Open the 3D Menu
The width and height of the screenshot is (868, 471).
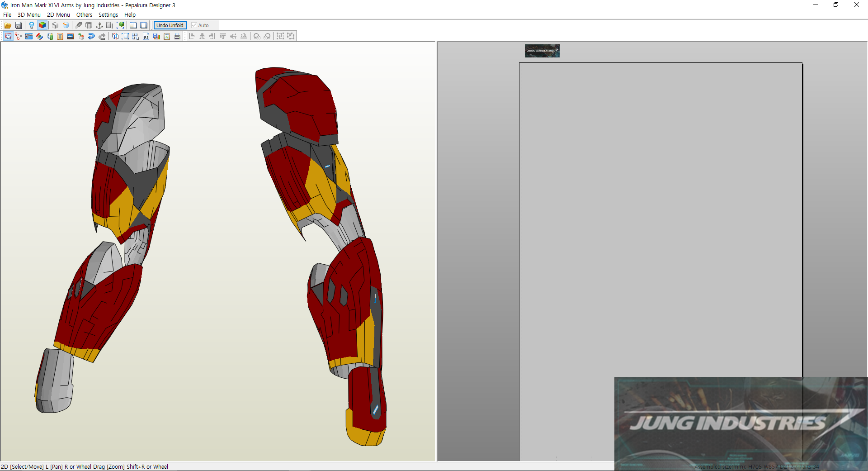pos(29,14)
